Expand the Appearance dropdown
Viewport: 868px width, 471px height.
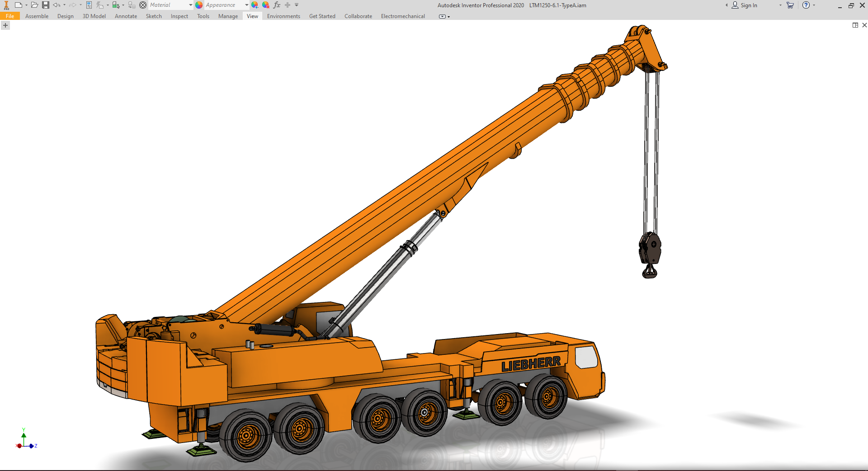coord(246,5)
